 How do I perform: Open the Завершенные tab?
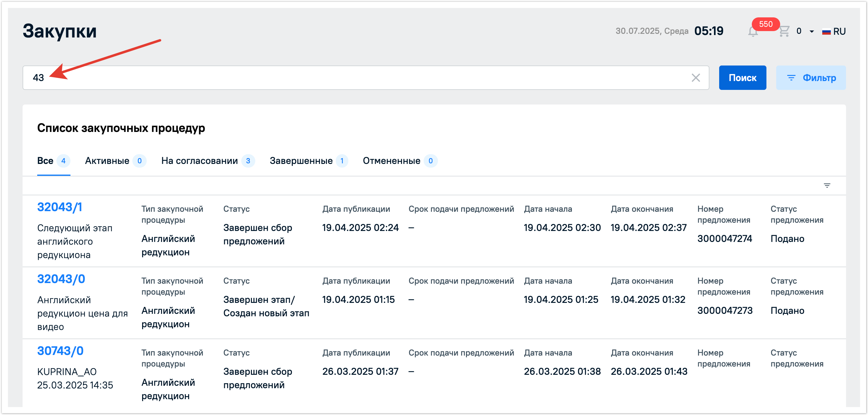click(x=301, y=161)
